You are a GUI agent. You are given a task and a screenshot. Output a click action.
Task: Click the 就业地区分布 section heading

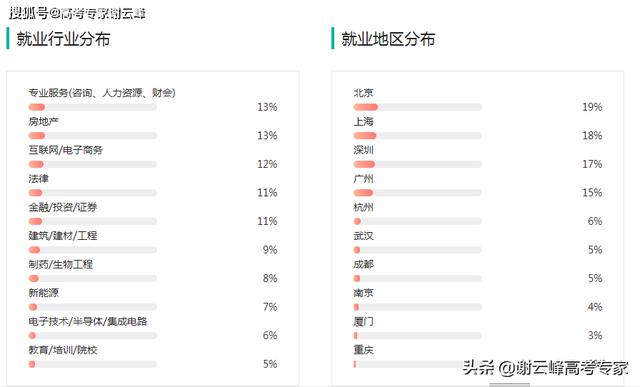[388, 39]
